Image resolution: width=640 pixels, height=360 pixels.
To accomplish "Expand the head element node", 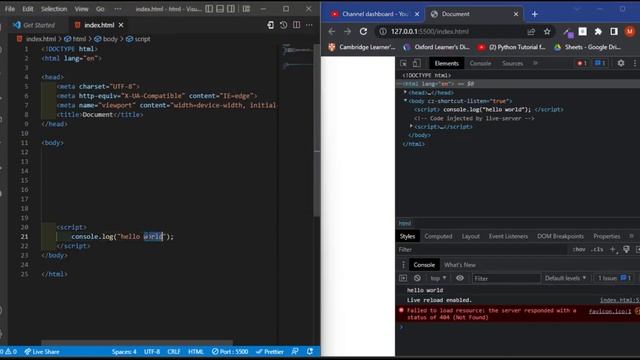I will click(x=405, y=92).
